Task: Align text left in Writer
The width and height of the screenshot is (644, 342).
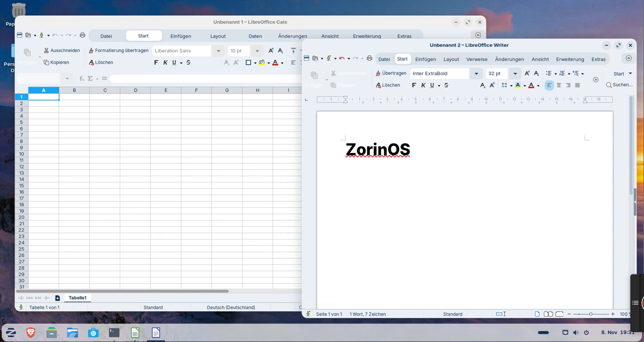Action: coord(549,85)
